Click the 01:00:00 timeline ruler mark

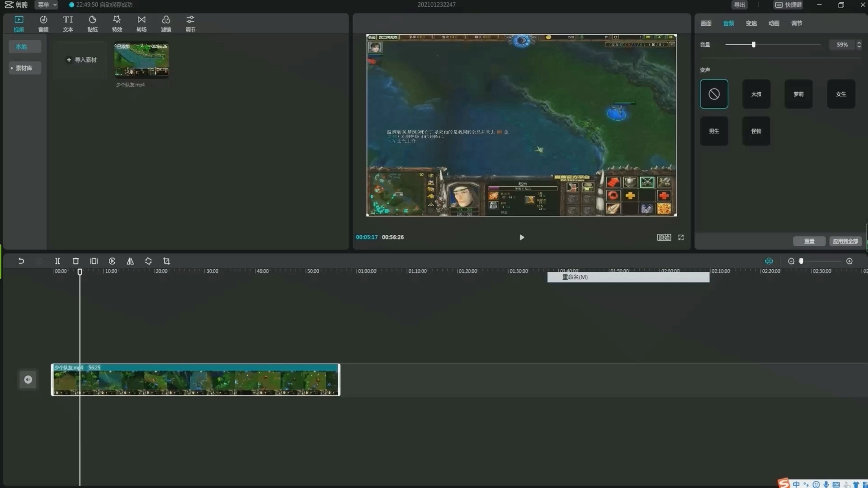pos(367,271)
